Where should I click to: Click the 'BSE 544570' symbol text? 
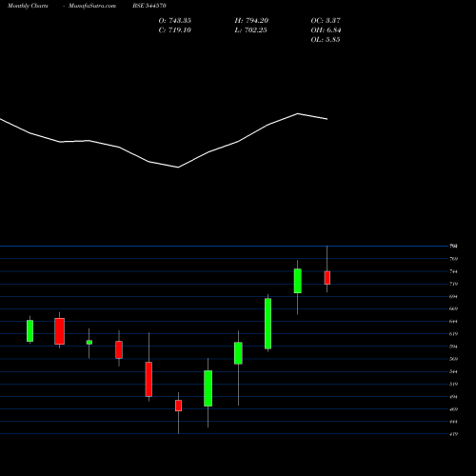click(149, 6)
